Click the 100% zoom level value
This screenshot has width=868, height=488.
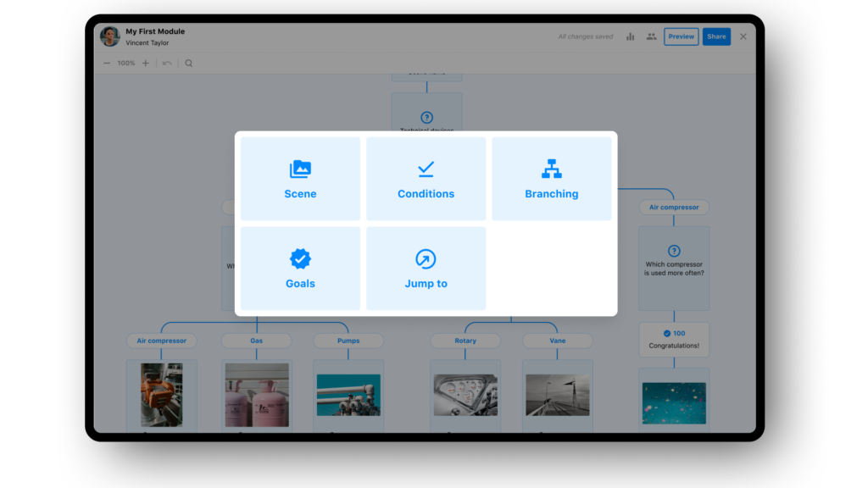pyautogui.click(x=126, y=63)
